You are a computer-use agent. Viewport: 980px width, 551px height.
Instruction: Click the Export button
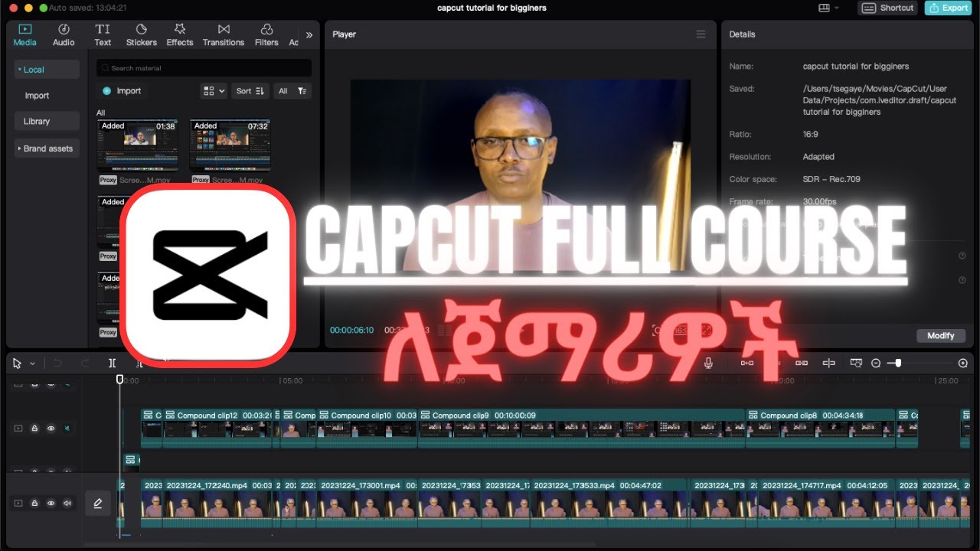coord(948,8)
